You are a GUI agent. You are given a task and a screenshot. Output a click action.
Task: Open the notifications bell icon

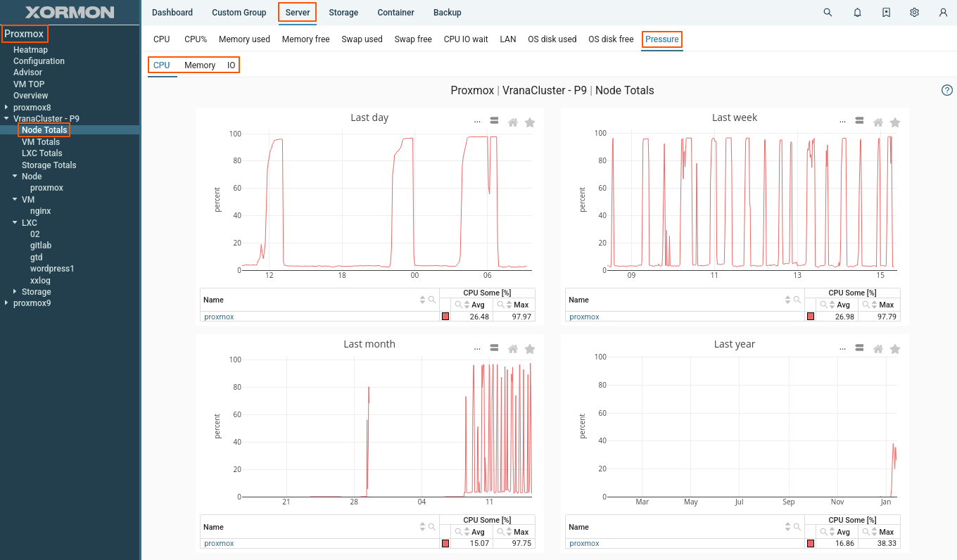click(857, 13)
